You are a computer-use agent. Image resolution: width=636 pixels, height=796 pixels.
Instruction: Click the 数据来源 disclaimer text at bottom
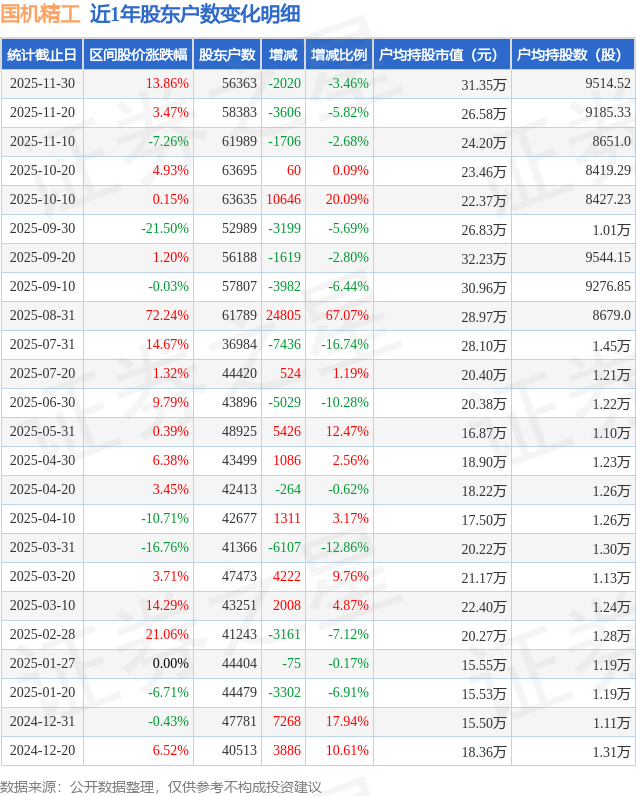coord(161,786)
